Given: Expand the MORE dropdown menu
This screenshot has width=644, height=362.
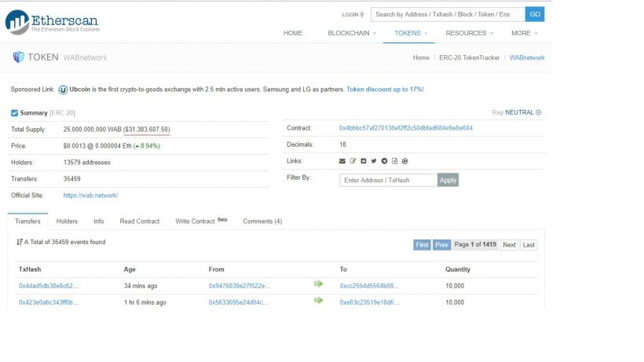Looking at the screenshot, I should [525, 33].
